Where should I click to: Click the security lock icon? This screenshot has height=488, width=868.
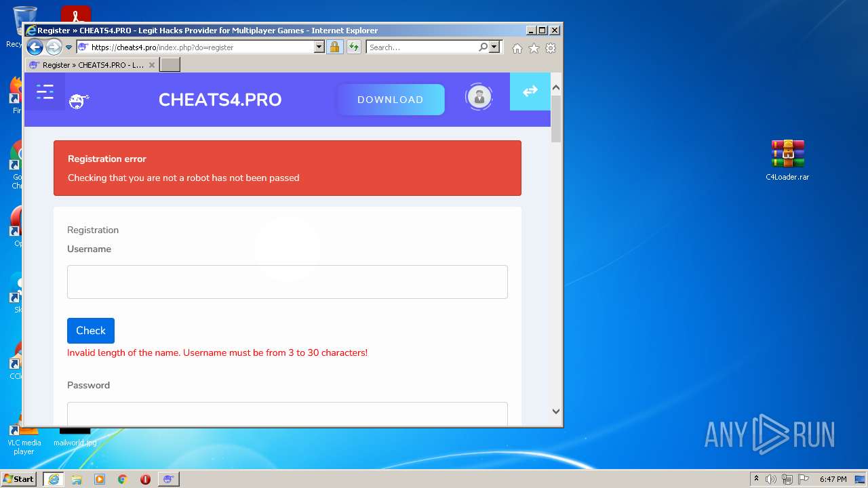coord(334,47)
